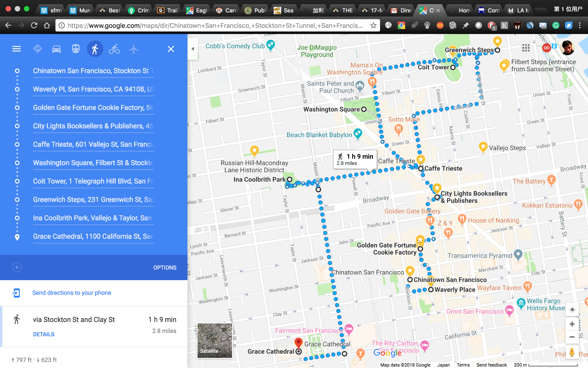Open the Chrome three-dot menu
Image resolution: width=588 pixels, height=368 pixels.
(x=580, y=25)
